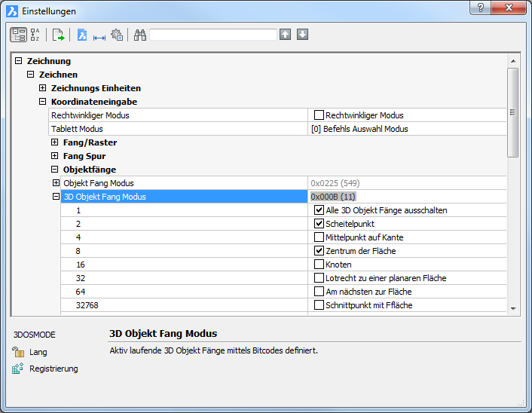Select the dimension settings category icon
This screenshot has height=413, width=532.
(x=99, y=35)
